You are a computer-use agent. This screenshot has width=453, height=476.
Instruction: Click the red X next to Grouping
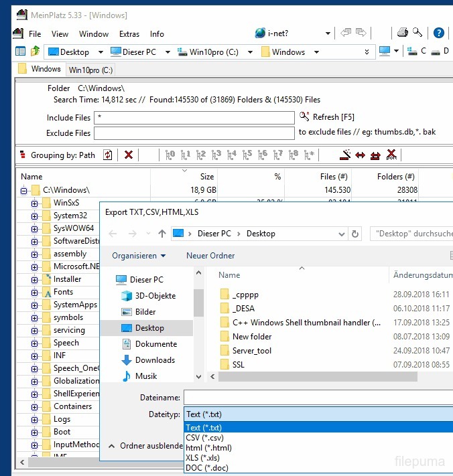pos(129,155)
